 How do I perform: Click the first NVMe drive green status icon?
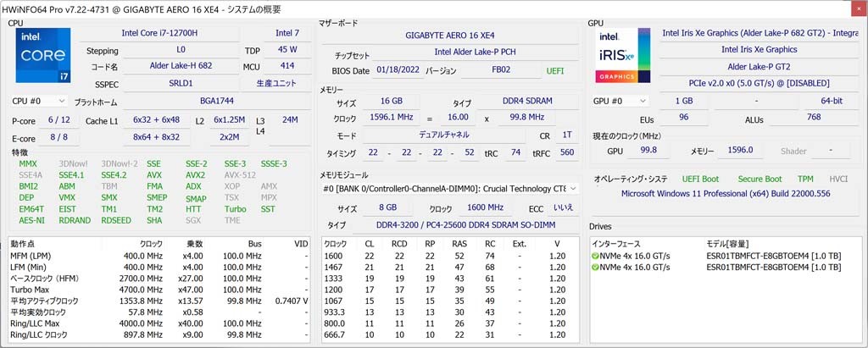coord(596,255)
